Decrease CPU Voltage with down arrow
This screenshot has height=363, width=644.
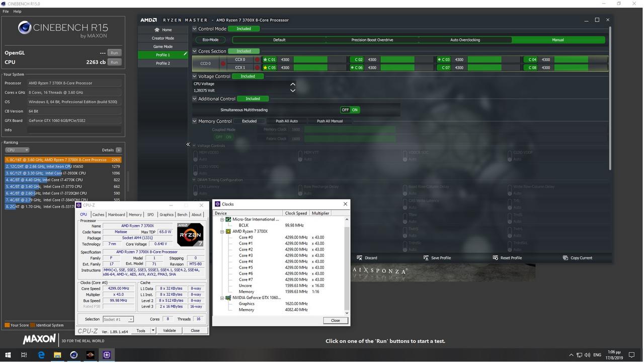pyautogui.click(x=293, y=91)
